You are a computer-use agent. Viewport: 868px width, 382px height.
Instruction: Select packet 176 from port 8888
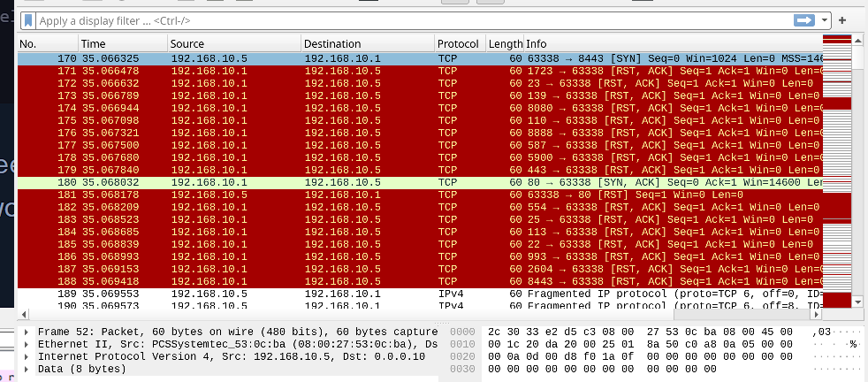[420, 133]
